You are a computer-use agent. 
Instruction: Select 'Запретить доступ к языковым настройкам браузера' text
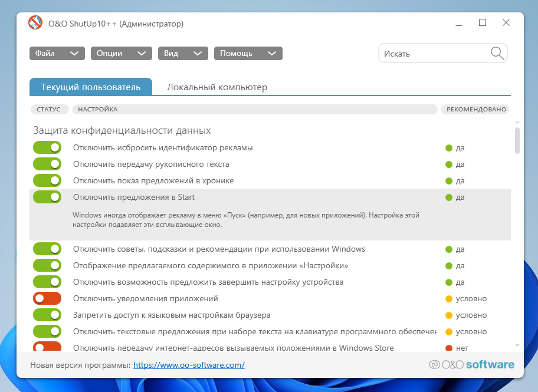coord(172,315)
